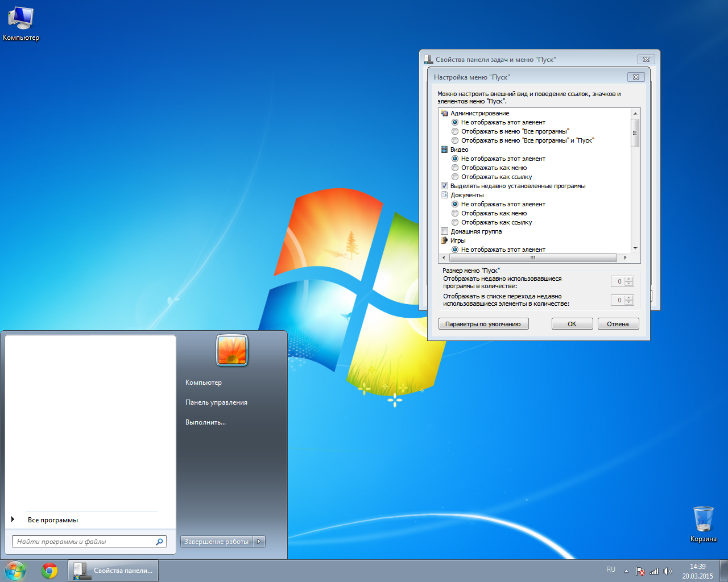Choose Выполнить... in the Start menu
Screen dimensions: 728x582
pyautogui.click(x=205, y=422)
